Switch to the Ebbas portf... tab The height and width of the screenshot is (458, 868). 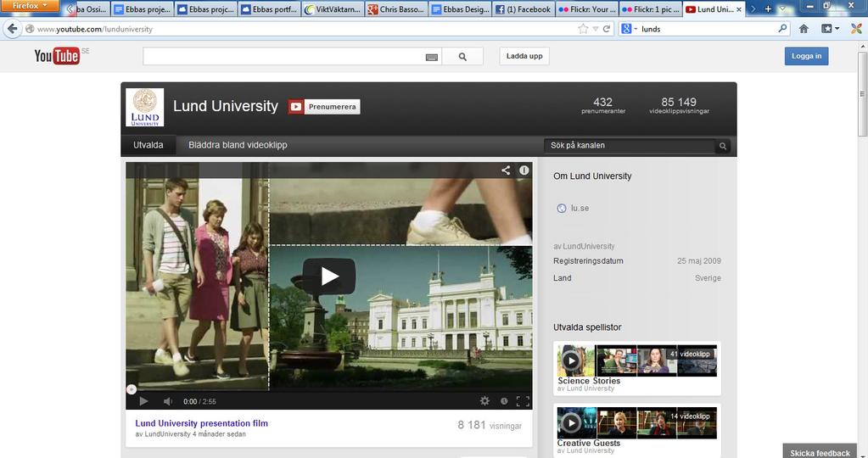click(x=270, y=9)
